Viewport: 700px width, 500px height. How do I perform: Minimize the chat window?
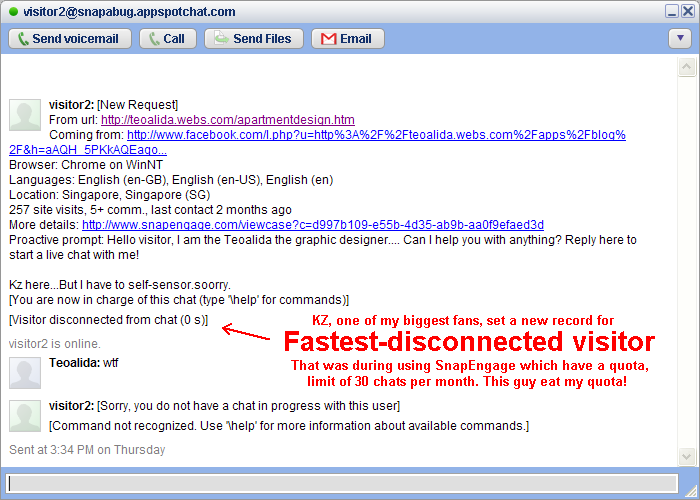pos(671,11)
